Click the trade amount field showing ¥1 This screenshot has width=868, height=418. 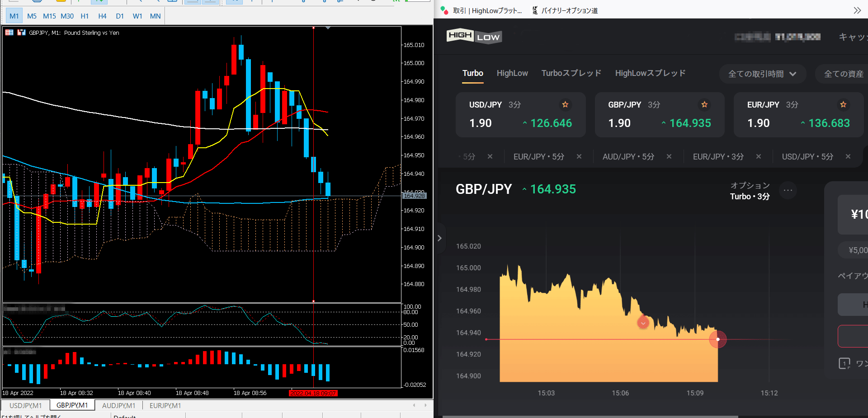coord(854,214)
